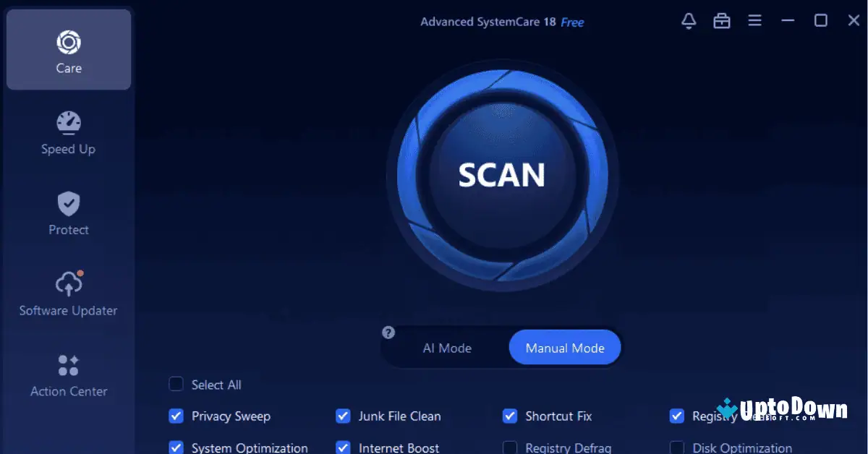Enable the Select All checkbox
Image resolution: width=868 pixels, height=454 pixels.
pyautogui.click(x=176, y=385)
